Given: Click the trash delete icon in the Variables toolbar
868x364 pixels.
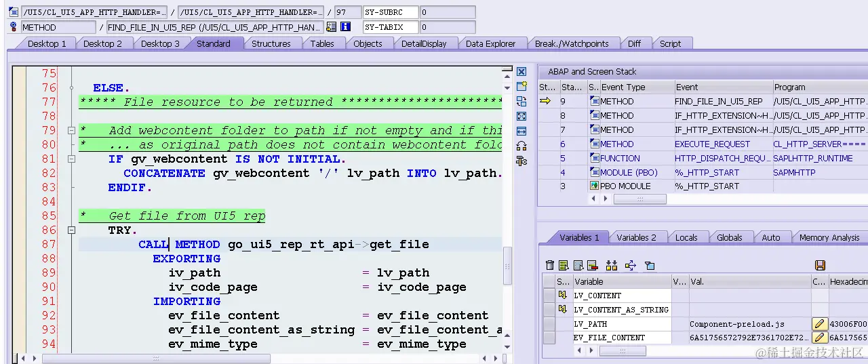Looking at the screenshot, I should tap(550, 265).
